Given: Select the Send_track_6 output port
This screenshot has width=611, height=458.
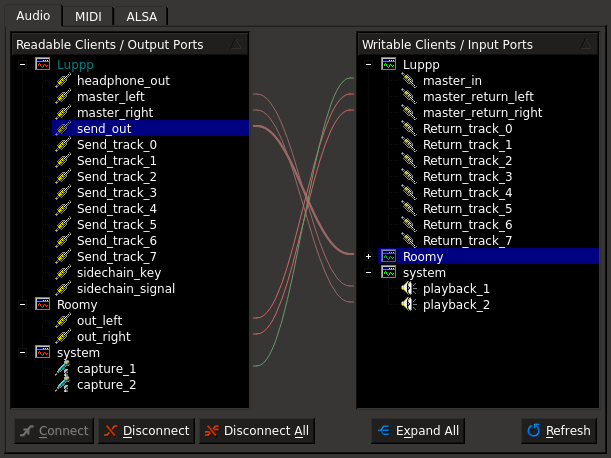Looking at the screenshot, I should tap(117, 240).
